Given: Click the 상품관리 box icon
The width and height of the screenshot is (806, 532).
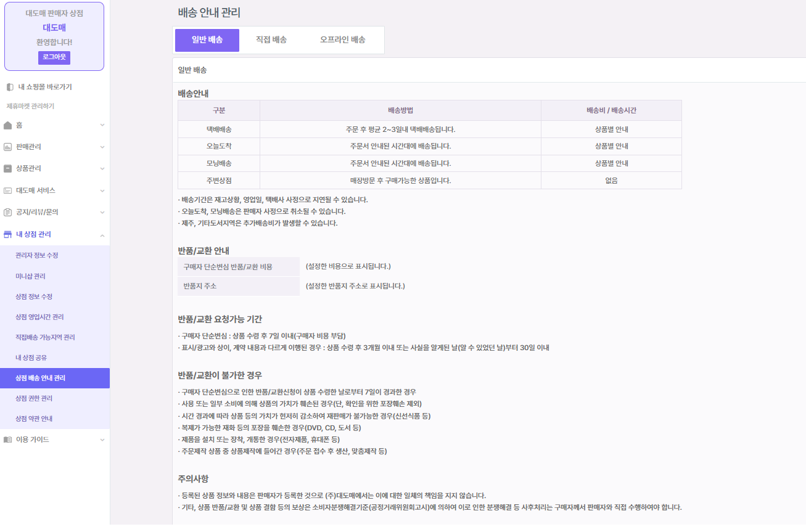Looking at the screenshot, I should click(8, 168).
